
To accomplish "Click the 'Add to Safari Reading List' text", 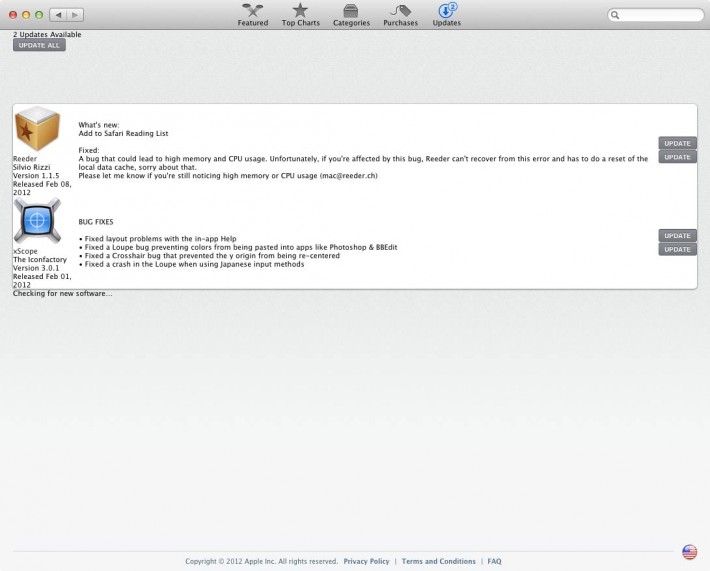I will (x=123, y=133).
